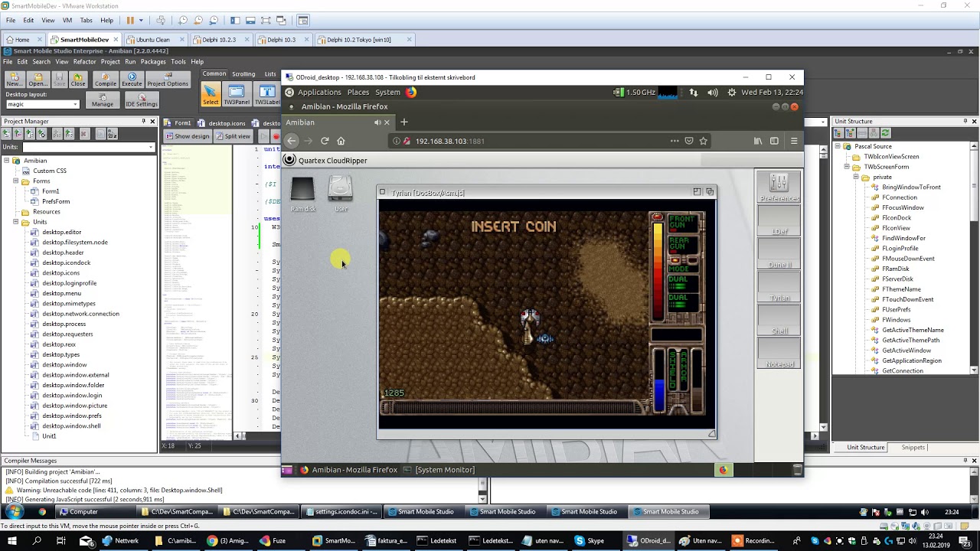Open the User drive icon on Amibian desktop
The width and height of the screenshot is (980, 551).
(341, 194)
